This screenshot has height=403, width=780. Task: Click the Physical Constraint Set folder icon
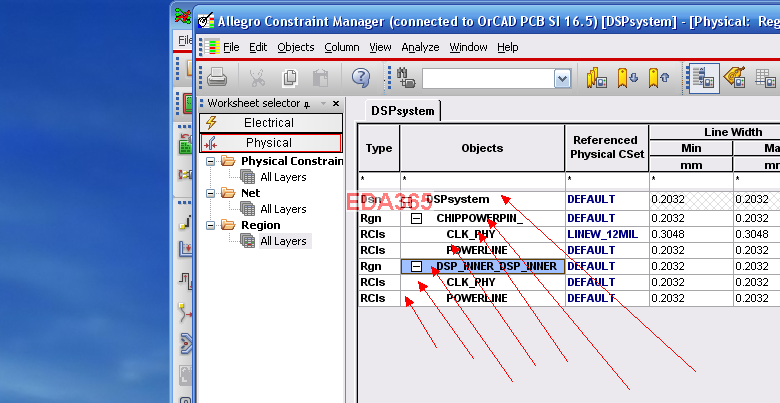(x=228, y=161)
